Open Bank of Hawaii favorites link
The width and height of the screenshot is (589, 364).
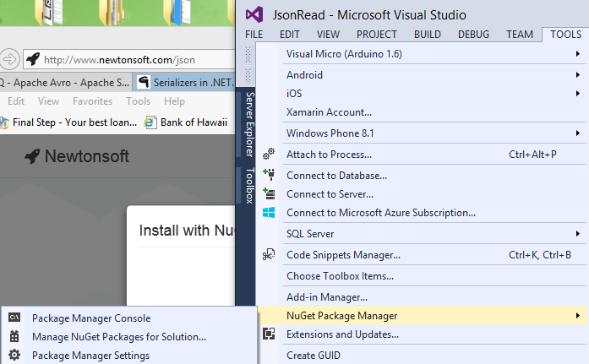pos(186,122)
